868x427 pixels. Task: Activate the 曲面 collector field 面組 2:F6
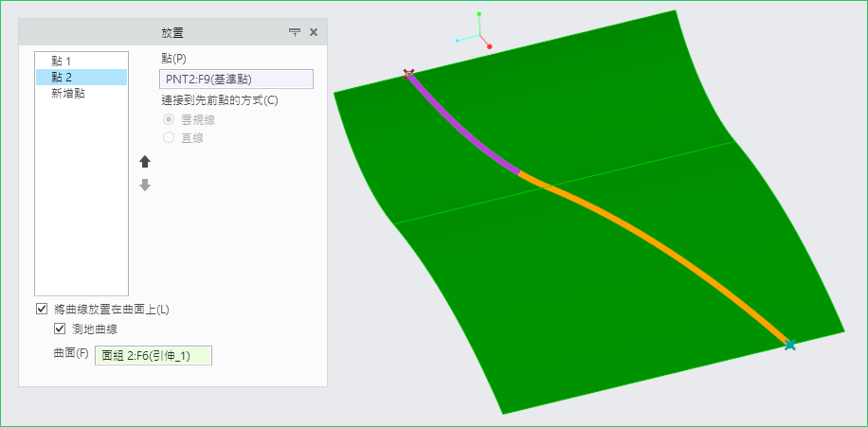pyautogui.click(x=153, y=355)
